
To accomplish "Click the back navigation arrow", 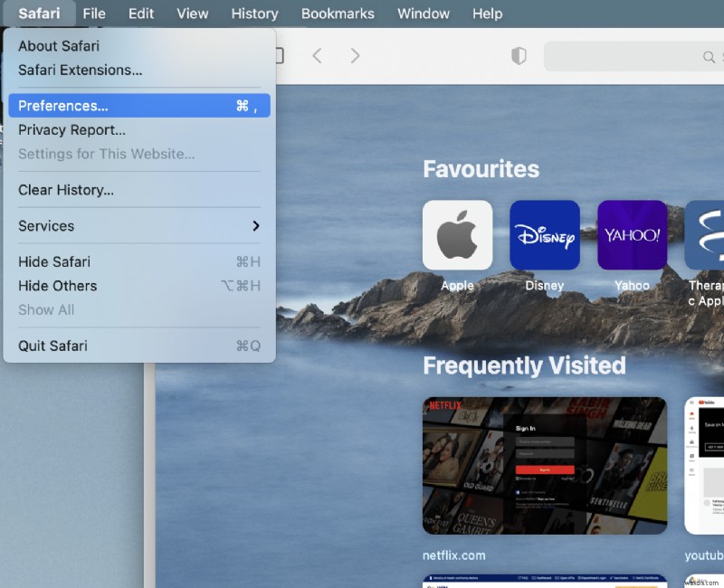I will (x=318, y=55).
